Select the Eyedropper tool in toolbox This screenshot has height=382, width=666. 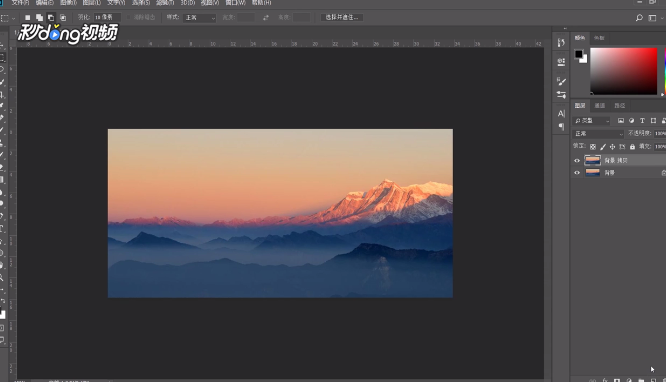[2, 106]
